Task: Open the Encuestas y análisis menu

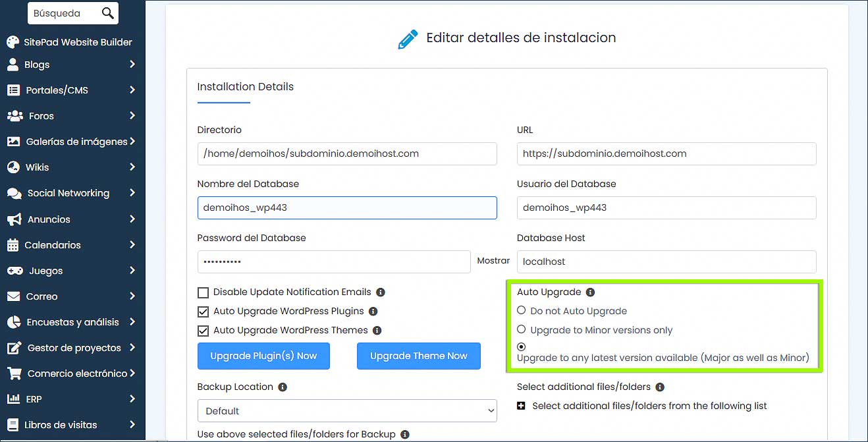Action: coord(12,321)
